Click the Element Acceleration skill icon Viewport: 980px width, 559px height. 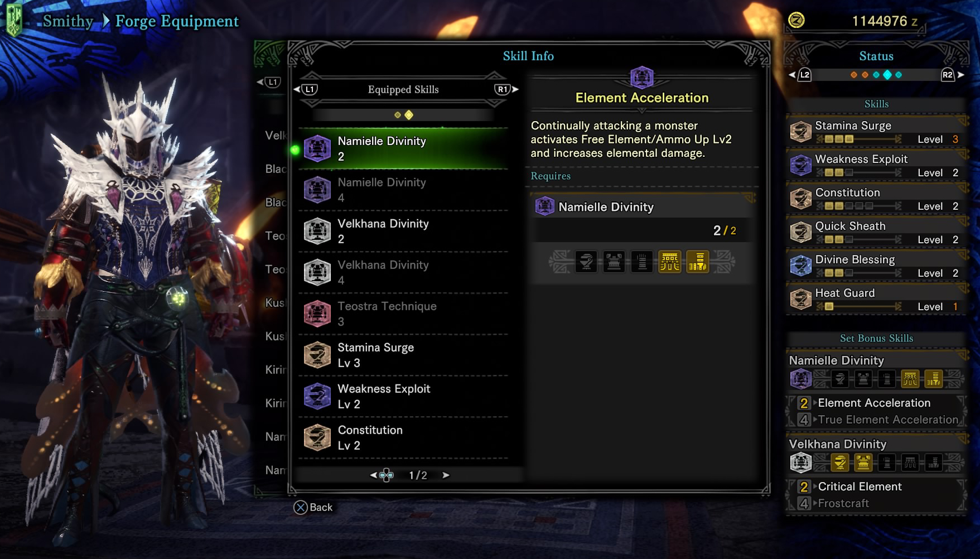click(642, 77)
